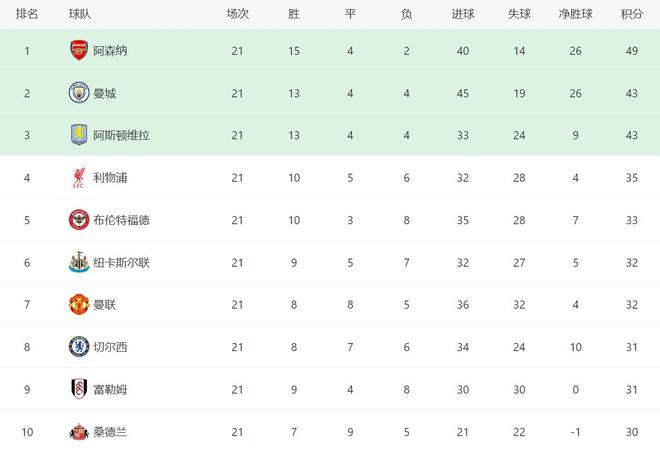Click the 排名 column header
The width and height of the screenshot is (660, 450).
[28, 14]
